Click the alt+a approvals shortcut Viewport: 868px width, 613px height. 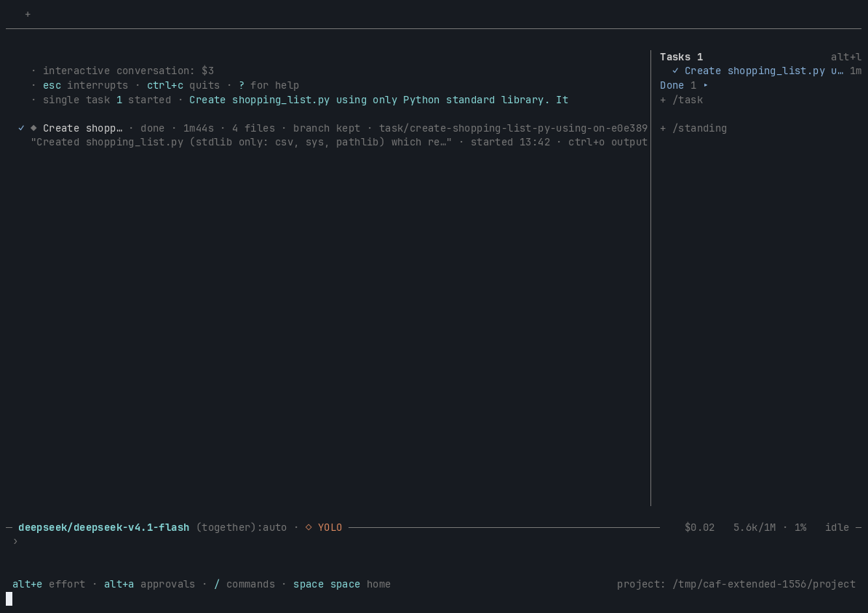pos(149,584)
